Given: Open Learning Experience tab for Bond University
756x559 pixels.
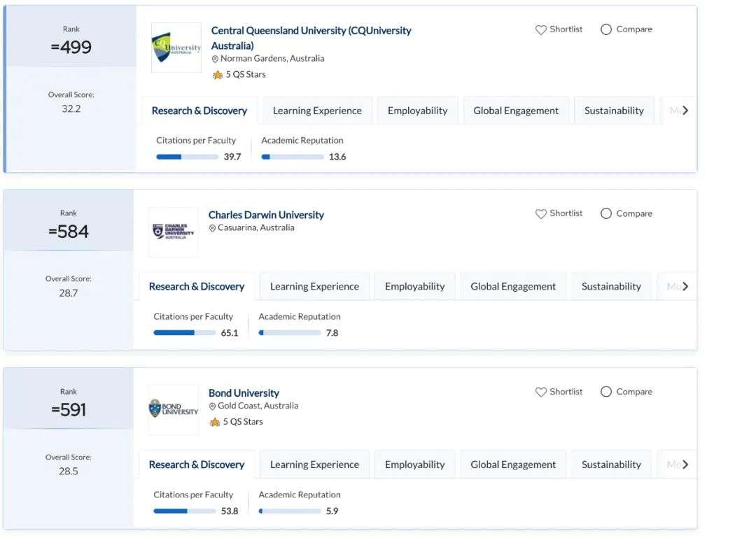Looking at the screenshot, I should click(x=314, y=465).
